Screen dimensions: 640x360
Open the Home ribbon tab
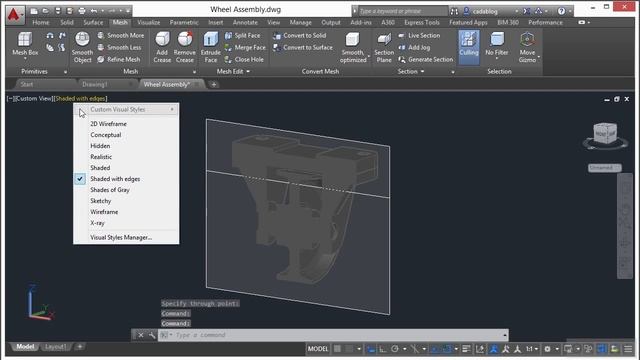pos(41,22)
